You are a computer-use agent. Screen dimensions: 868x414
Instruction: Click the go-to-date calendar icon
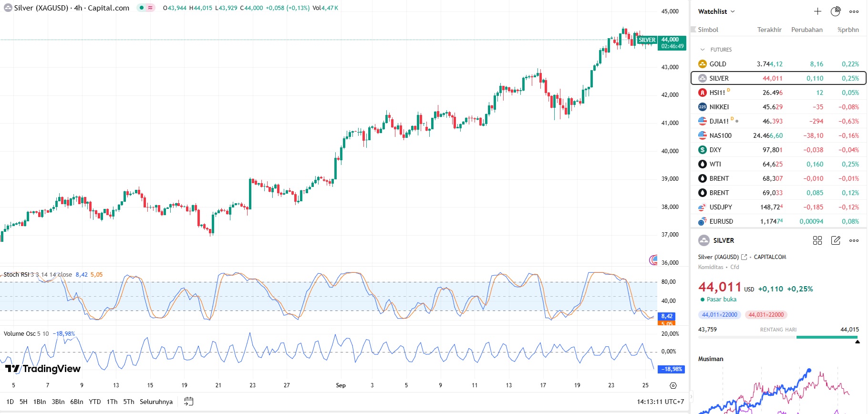pyautogui.click(x=189, y=402)
